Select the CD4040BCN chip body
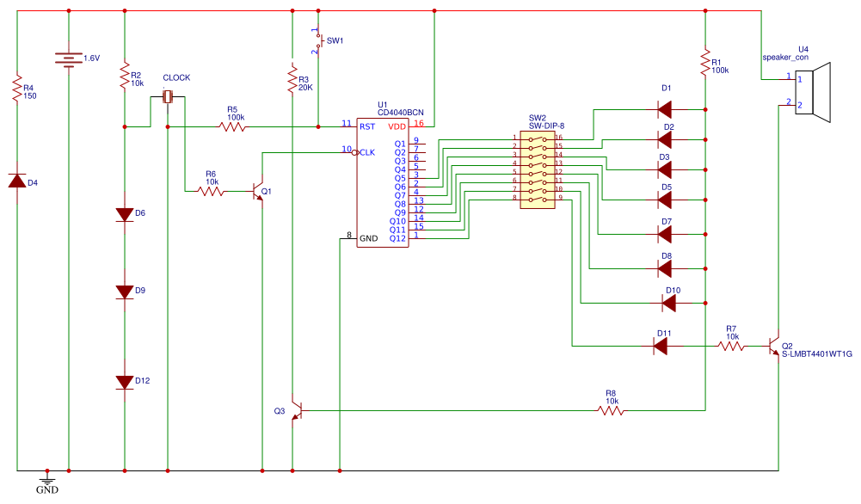Viewport: 861px width, 504px height. tap(383, 183)
